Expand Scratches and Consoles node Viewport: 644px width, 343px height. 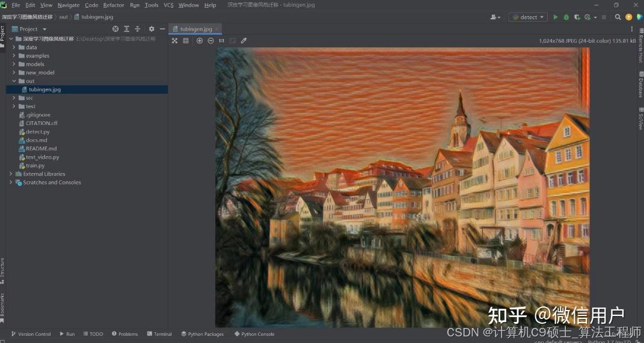[x=11, y=183]
